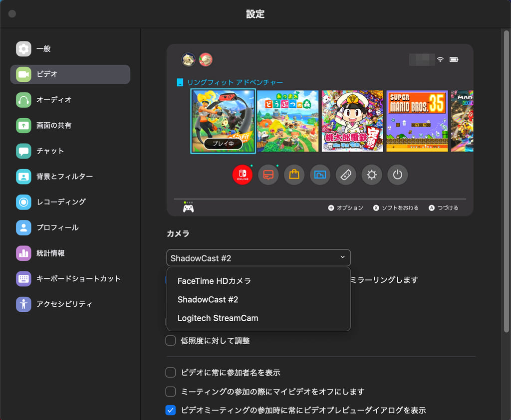Click the Wi-Fi icon in video preview
The width and height of the screenshot is (511, 420).
(440, 59)
